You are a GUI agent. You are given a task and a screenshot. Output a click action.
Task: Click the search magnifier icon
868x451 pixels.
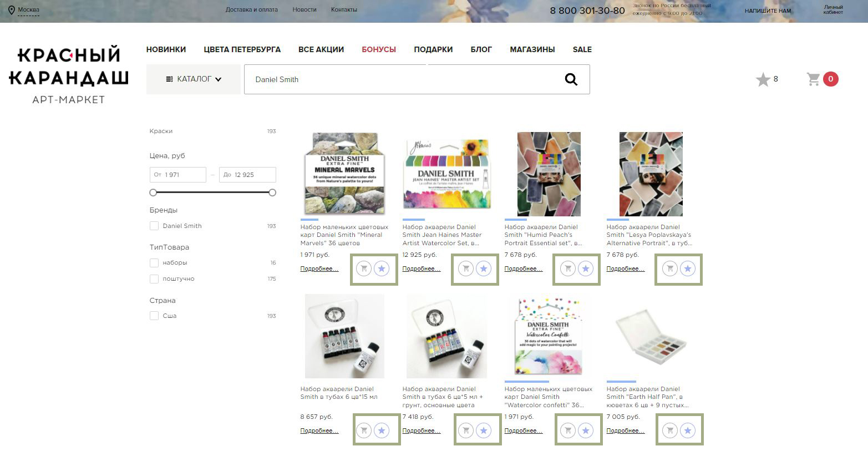[571, 79]
